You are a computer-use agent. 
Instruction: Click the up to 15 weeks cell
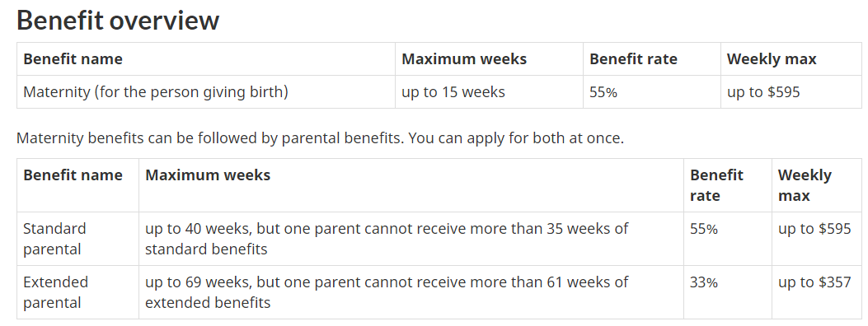point(453,91)
